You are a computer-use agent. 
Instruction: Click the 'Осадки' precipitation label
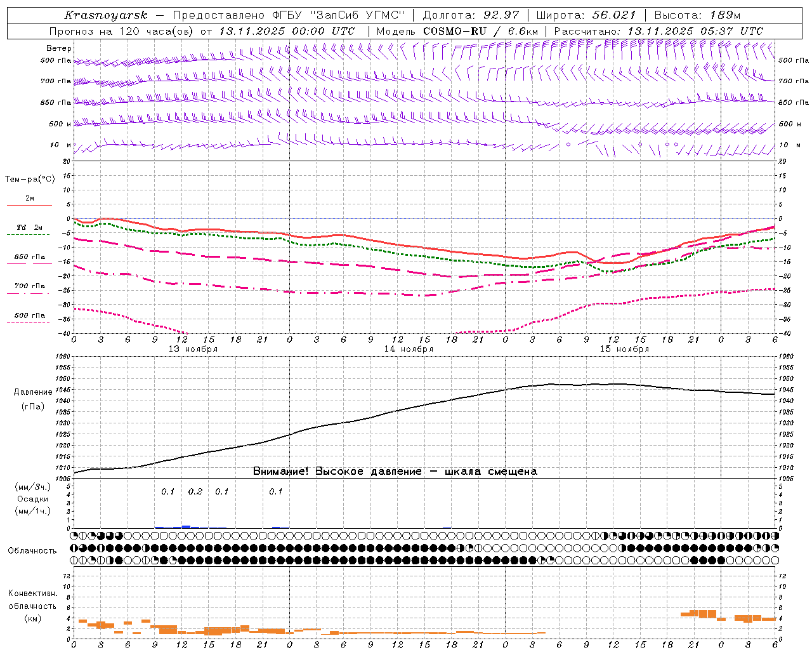point(32,499)
